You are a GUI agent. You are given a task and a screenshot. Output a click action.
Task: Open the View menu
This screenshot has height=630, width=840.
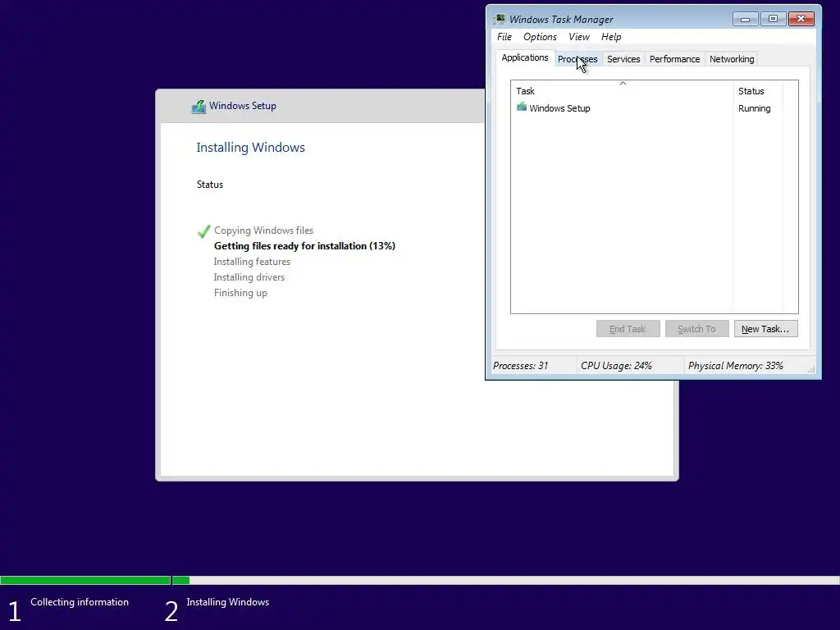pos(578,37)
